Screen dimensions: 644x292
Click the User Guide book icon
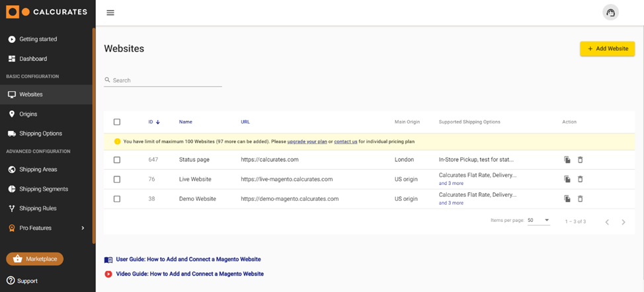108,260
